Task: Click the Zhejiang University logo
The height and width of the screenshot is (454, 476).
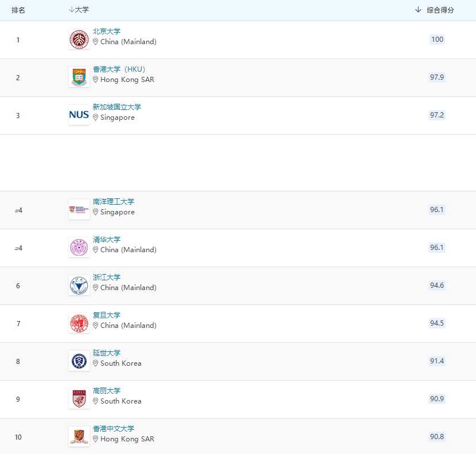Action: point(79,285)
